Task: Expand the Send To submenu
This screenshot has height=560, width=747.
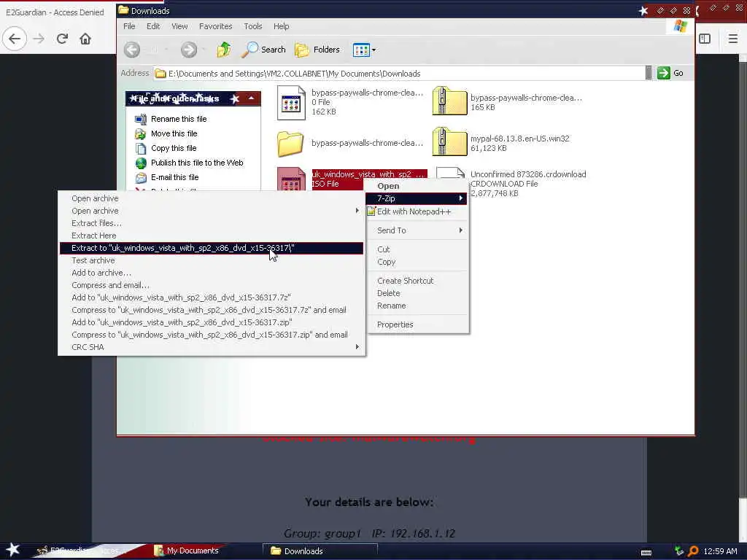Action: point(417,230)
